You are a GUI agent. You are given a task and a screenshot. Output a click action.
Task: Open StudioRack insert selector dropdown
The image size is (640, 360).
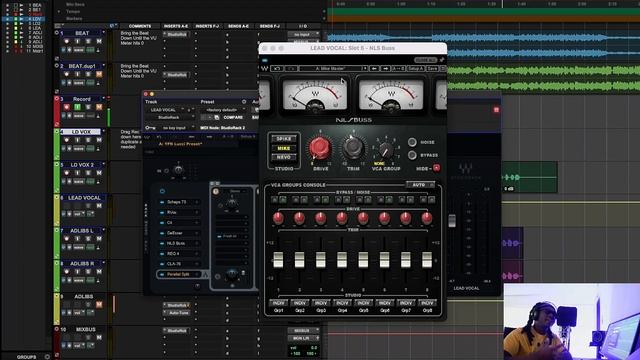pos(170,118)
